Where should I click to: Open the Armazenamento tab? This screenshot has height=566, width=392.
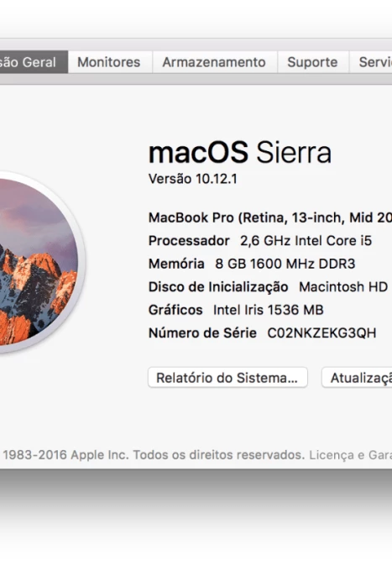[215, 62]
